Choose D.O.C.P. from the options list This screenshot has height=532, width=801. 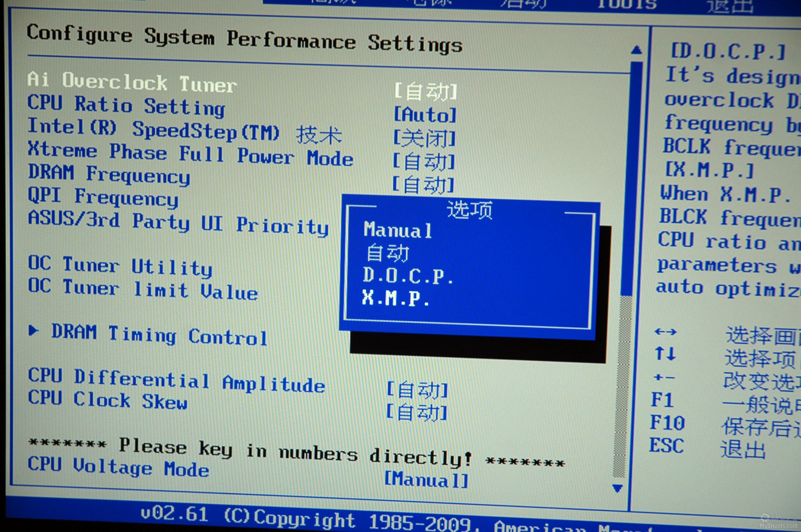pyautogui.click(x=407, y=276)
